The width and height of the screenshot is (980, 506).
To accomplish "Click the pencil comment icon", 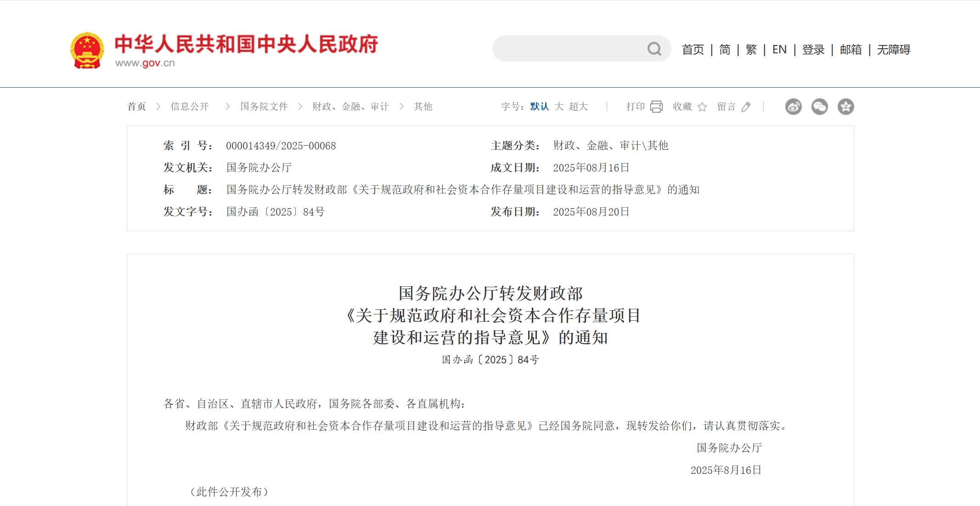I will [x=746, y=107].
